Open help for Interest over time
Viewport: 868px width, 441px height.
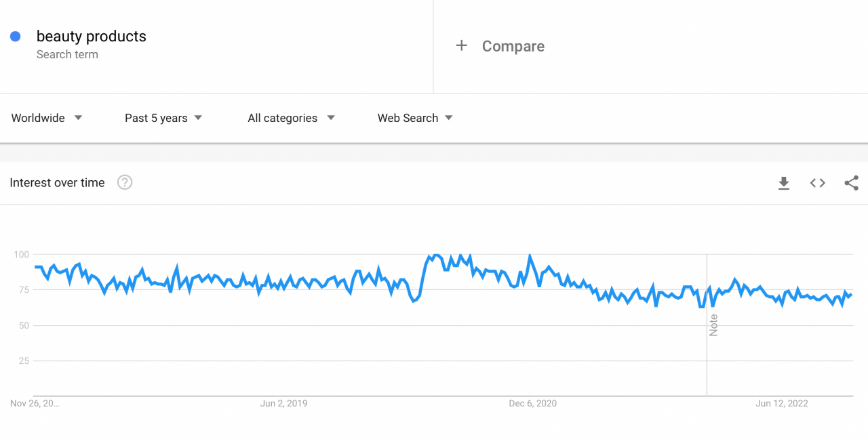(x=125, y=182)
